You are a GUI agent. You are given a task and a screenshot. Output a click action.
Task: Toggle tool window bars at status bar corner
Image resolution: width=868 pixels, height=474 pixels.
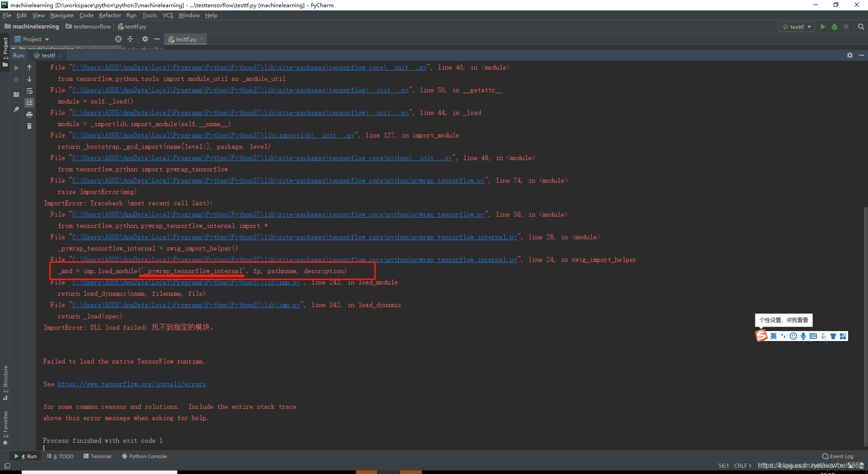(7, 466)
